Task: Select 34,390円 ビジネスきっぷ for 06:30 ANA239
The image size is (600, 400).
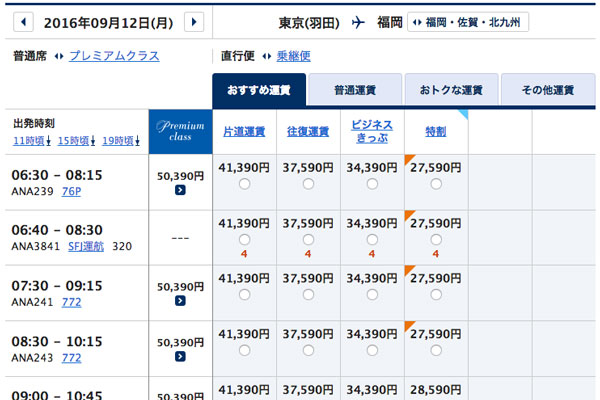Action: pos(372,184)
